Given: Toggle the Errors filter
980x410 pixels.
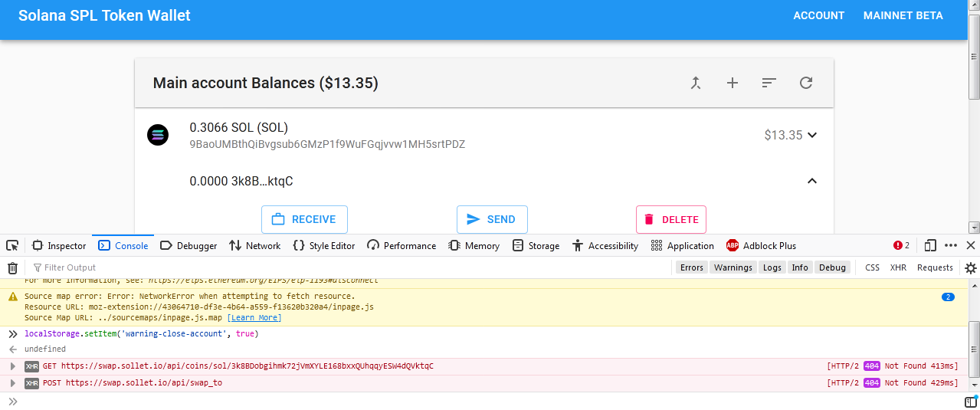Looking at the screenshot, I should 691,267.
